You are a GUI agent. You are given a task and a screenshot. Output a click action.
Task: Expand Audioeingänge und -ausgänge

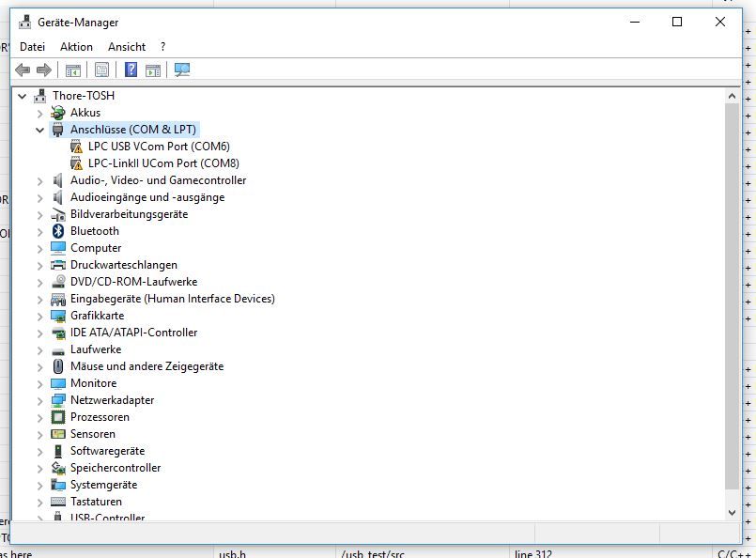(40, 198)
